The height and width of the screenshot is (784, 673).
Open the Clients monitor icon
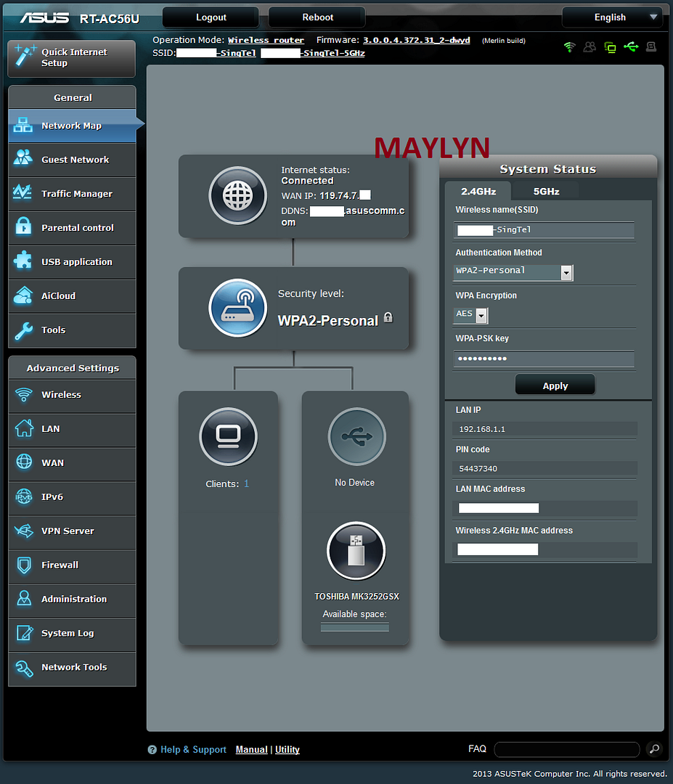(228, 436)
